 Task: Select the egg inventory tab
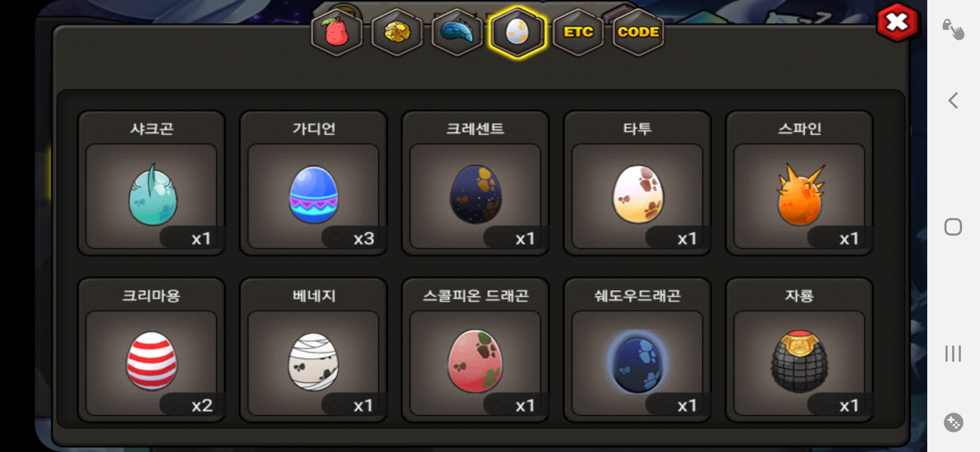(517, 32)
